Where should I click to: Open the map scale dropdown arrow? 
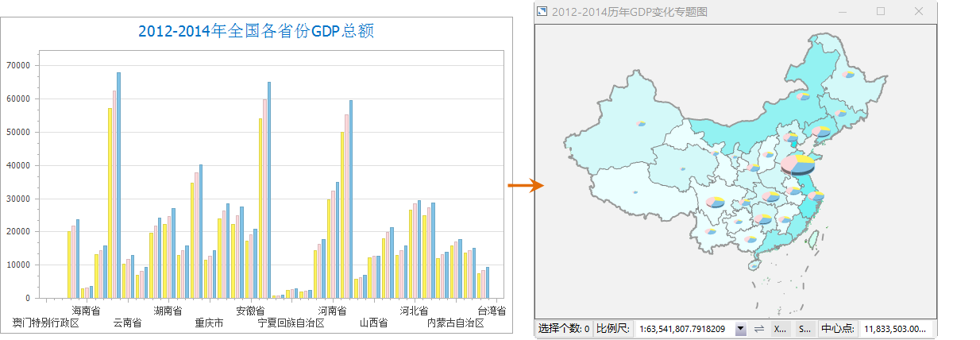point(741,329)
